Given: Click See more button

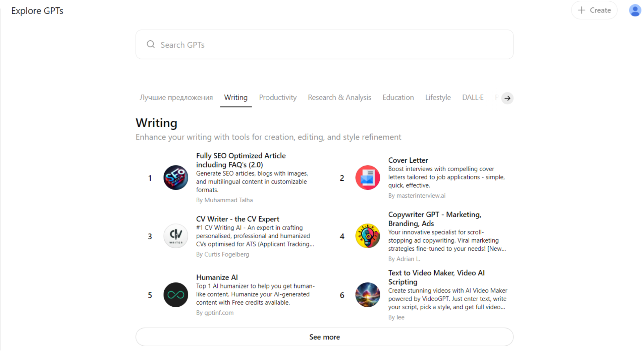Looking at the screenshot, I should 324,337.
